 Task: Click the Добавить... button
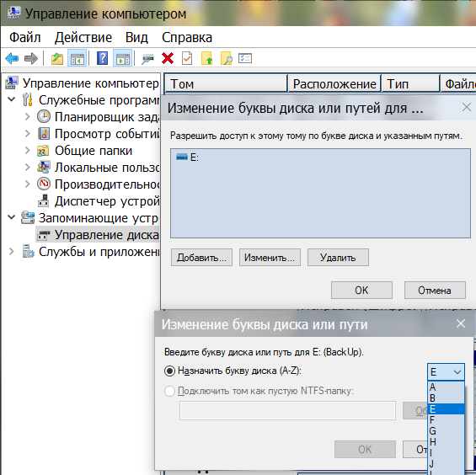[x=201, y=258]
